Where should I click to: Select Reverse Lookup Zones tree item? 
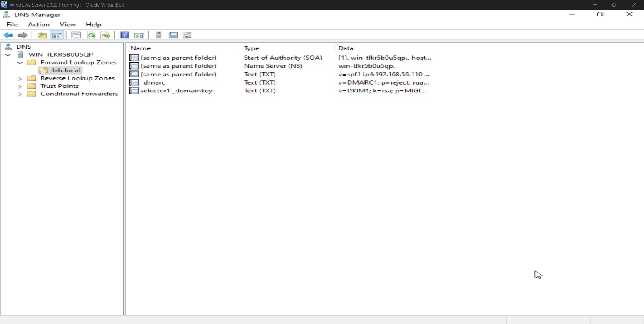tap(77, 78)
